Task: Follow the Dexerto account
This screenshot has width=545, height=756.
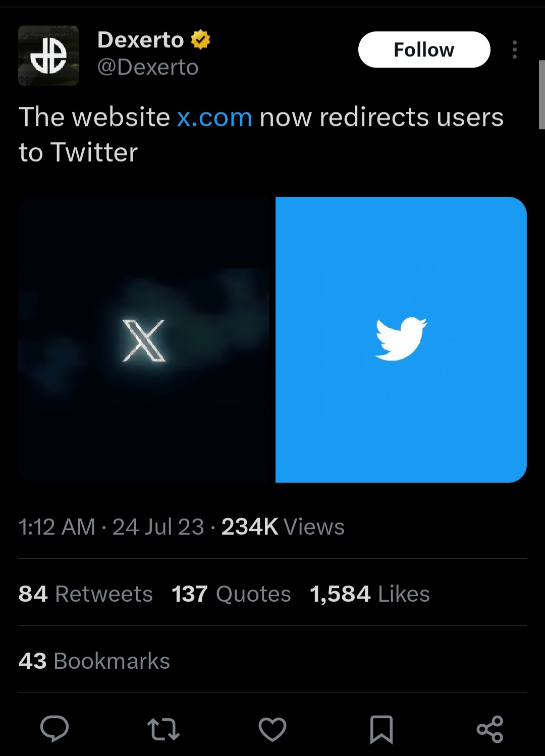Action: pos(424,50)
